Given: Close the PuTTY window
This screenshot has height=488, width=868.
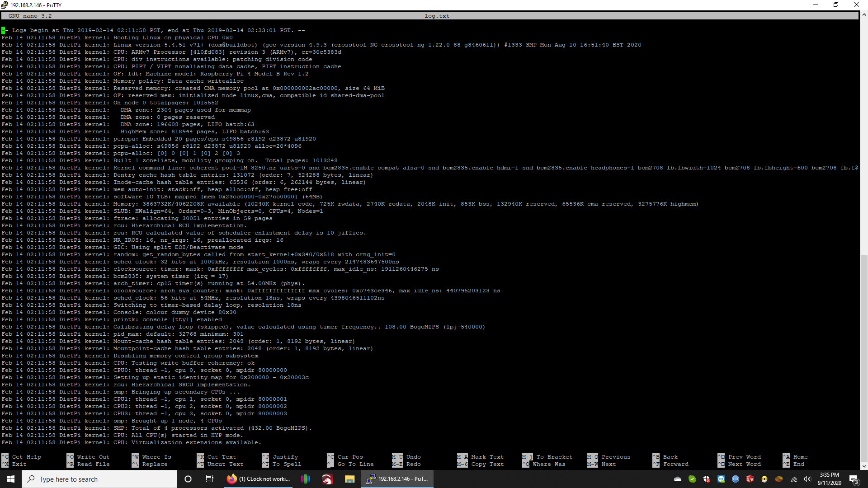Looking at the screenshot, I should coord(857,5).
